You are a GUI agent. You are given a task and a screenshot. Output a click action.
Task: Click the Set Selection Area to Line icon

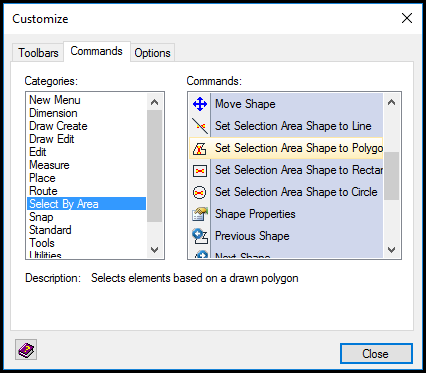point(200,126)
